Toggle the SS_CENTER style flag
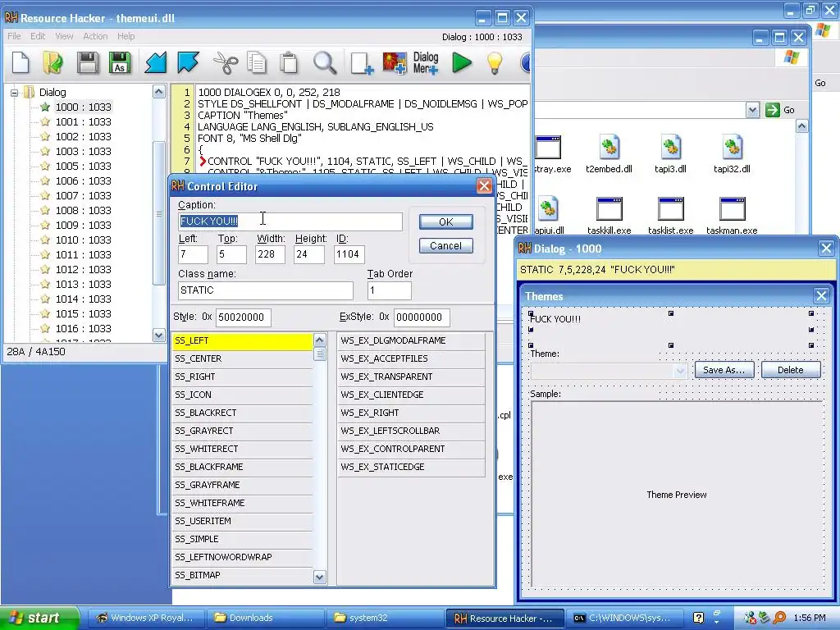The height and width of the screenshot is (630, 840). coord(242,359)
